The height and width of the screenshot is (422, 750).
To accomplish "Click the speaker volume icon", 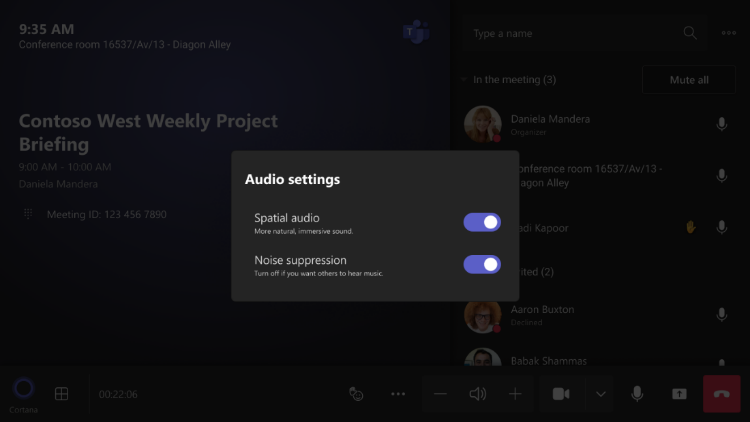I will (x=477, y=394).
